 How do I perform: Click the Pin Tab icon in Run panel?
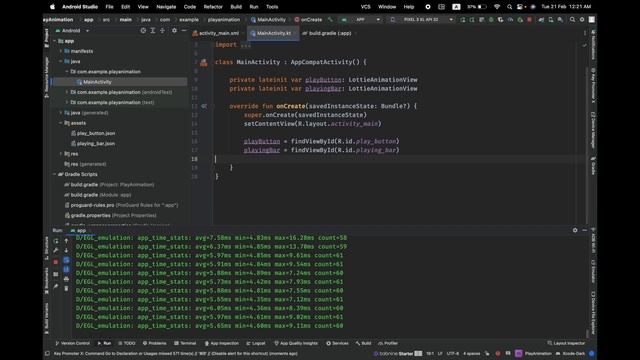56,287
